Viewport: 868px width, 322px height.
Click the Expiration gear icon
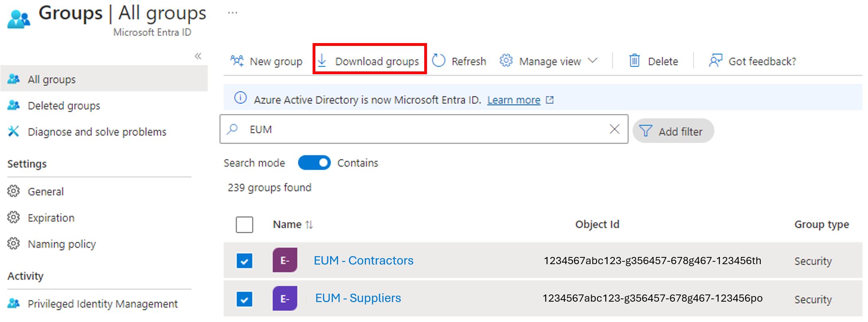(14, 217)
